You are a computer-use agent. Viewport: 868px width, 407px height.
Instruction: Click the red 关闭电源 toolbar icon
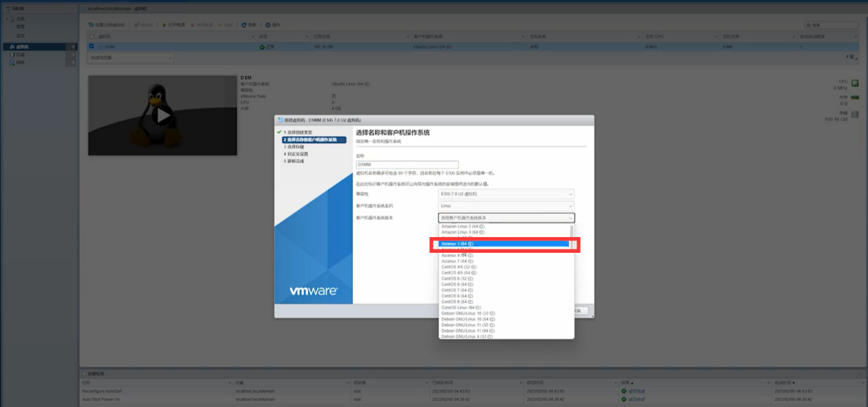tap(192, 25)
